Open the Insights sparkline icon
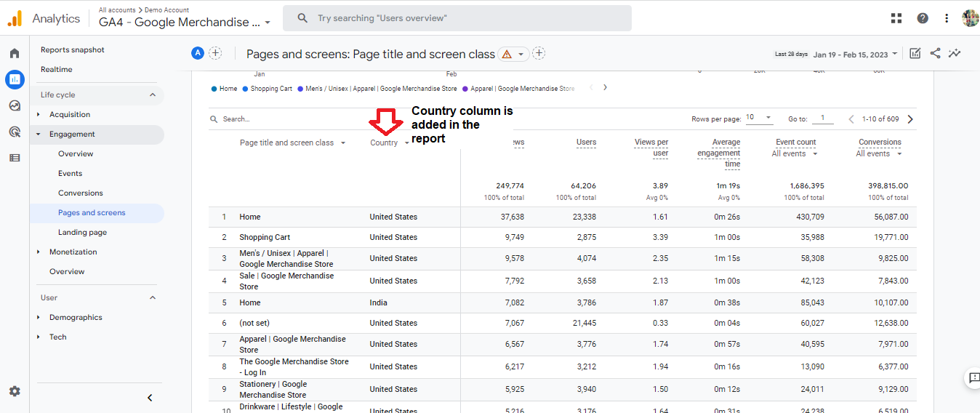The height and width of the screenshot is (413, 980). (955, 53)
